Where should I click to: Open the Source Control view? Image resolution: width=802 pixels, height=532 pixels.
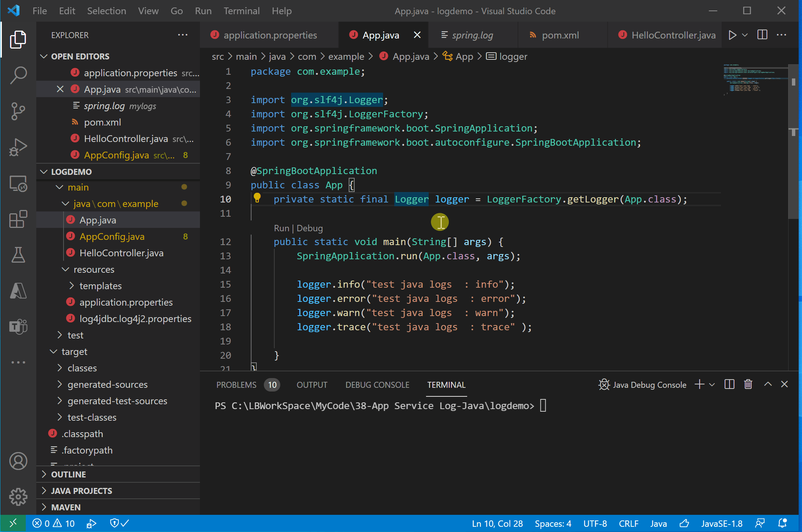coord(18,111)
